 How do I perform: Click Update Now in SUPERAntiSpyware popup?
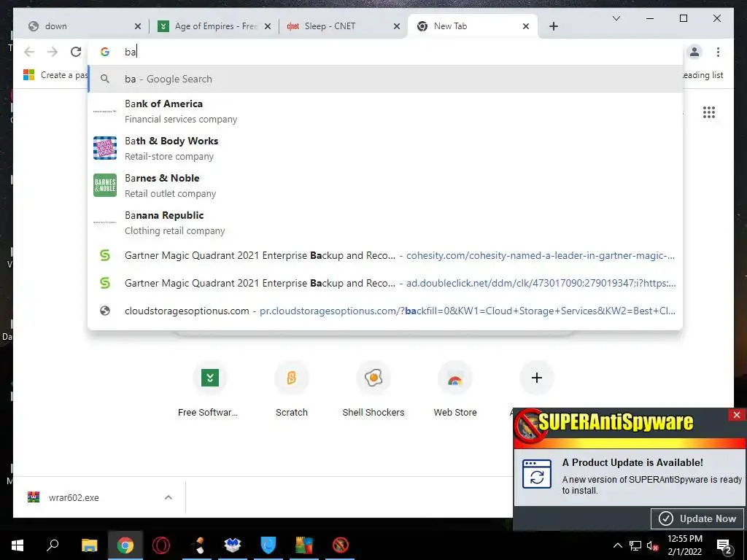click(x=697, y=518)
